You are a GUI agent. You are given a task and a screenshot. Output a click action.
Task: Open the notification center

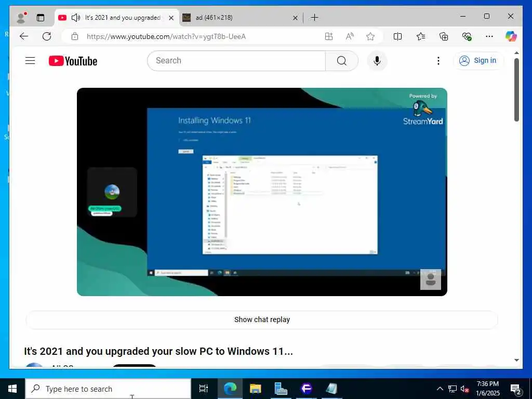[x=516, y=389]
